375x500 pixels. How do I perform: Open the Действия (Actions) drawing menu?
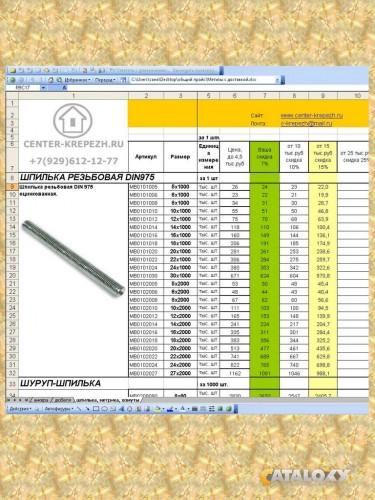[20, 409]
